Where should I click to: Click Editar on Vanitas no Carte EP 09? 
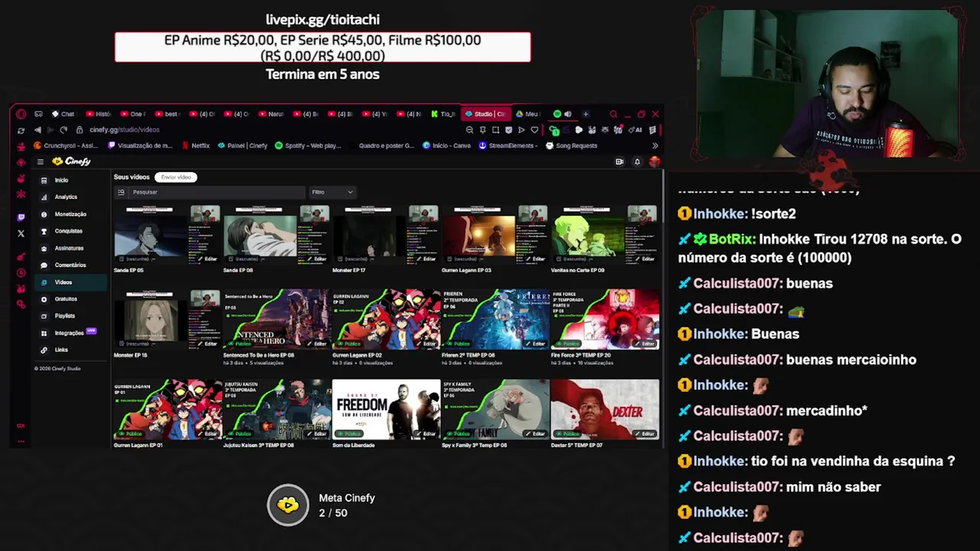coord(645,259)
